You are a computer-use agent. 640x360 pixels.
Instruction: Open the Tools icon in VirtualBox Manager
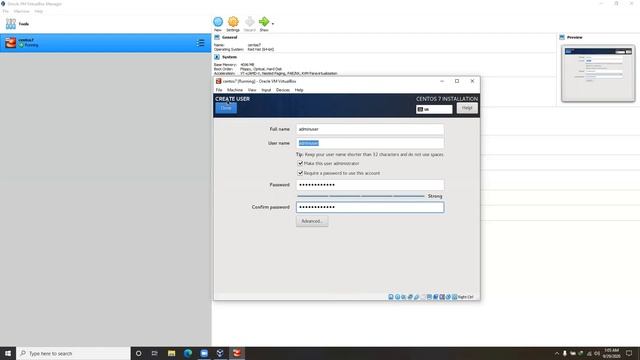click(11, 24)
